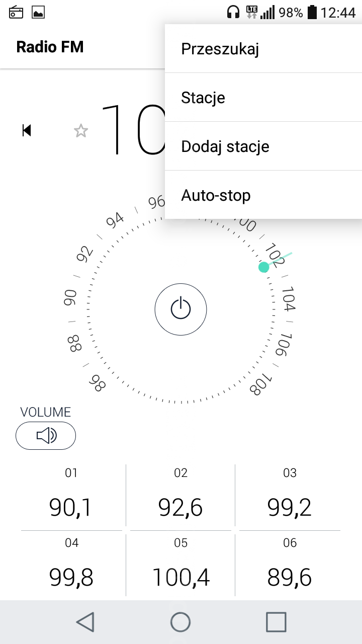Screen dimensions: 362x644
Task: Tap the previous station skip icon
Action: coord(27,131)
